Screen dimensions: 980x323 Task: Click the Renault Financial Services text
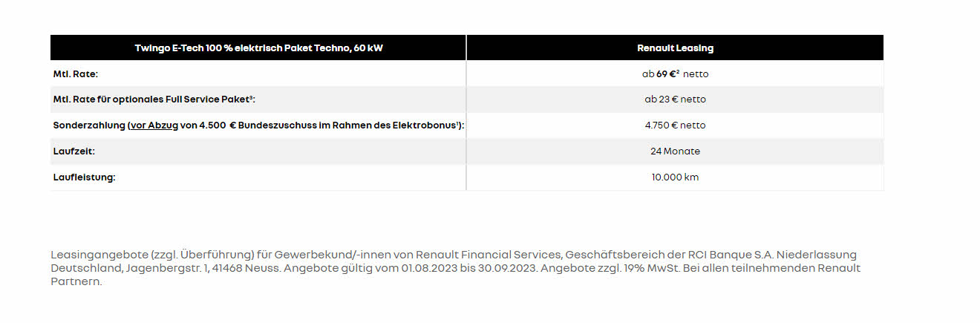point(486,255)
